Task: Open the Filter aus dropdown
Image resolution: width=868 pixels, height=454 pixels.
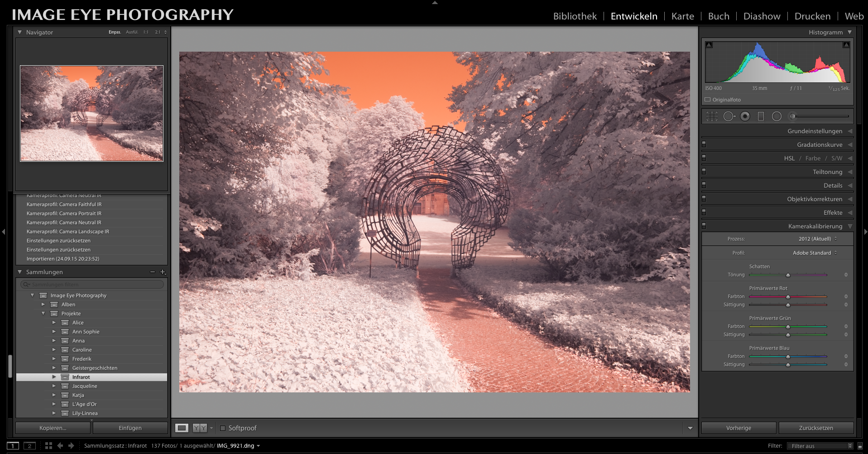Action: pyautogui.click(x=820, y=446)
